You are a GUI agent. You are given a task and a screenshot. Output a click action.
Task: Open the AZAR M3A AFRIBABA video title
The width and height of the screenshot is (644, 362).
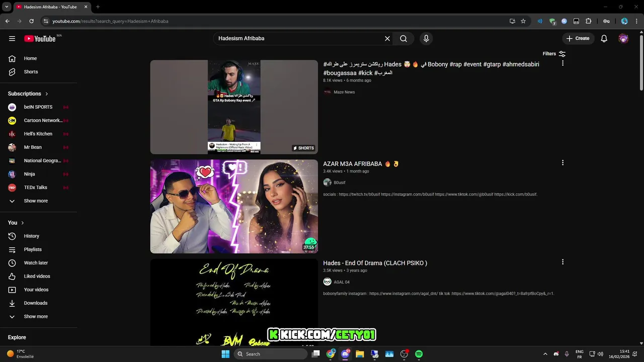click(x=361, y=164)
